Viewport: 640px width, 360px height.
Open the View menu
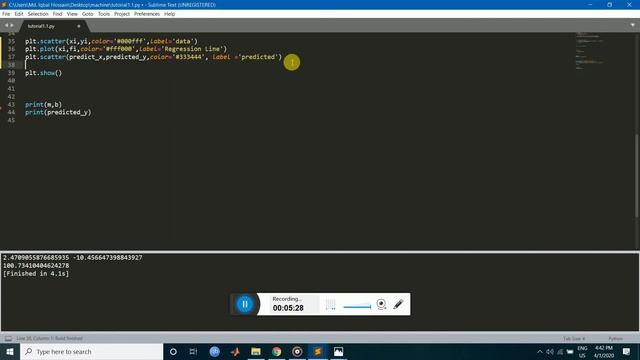tap(72, 14)
